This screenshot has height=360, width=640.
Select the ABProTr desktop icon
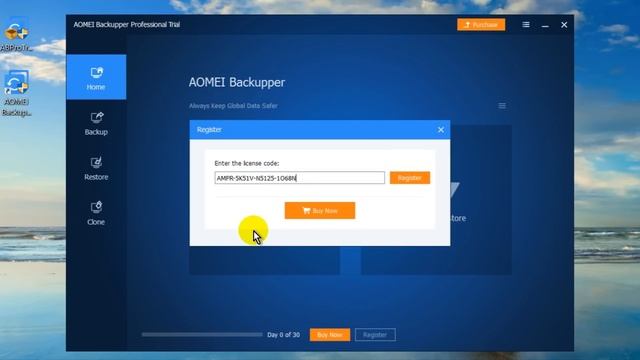coord(16,35)
